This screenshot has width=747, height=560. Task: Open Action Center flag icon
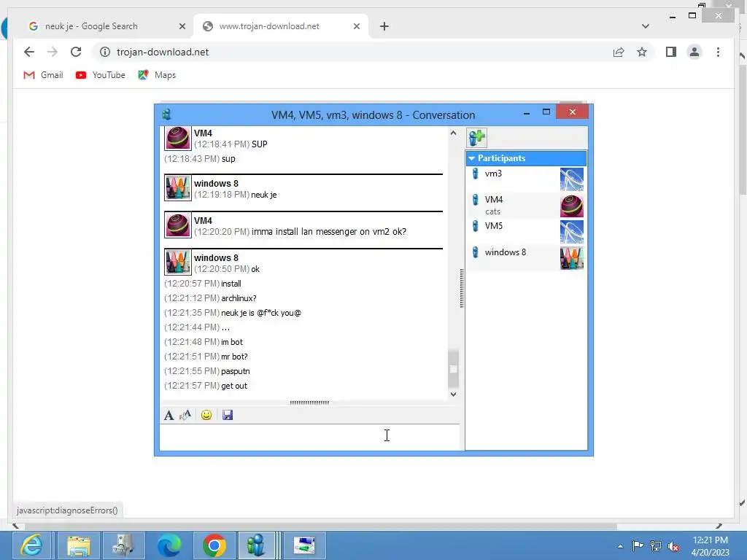pyautogui.click(x=638, y=546)
